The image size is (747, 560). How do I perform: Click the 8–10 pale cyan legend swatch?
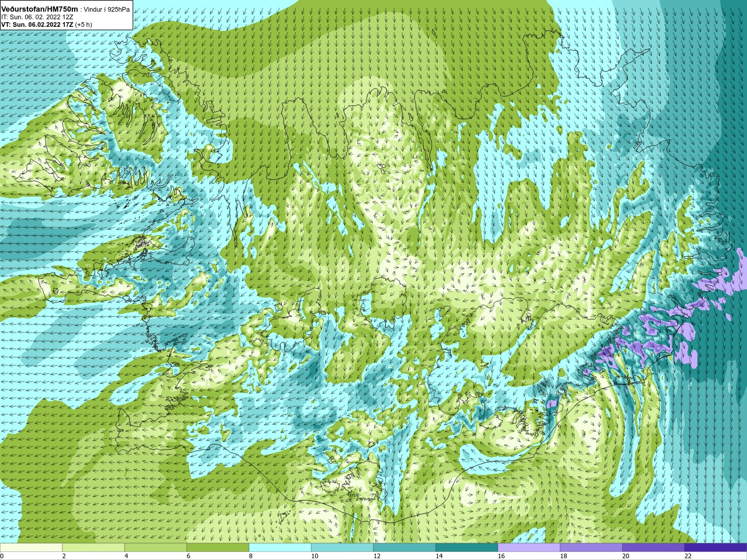point(280,548)
